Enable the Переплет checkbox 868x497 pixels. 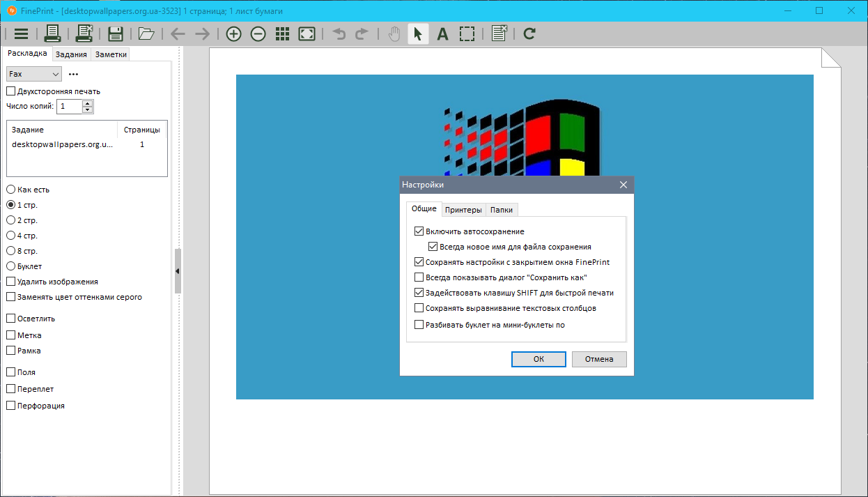click(x=30, y=389)
